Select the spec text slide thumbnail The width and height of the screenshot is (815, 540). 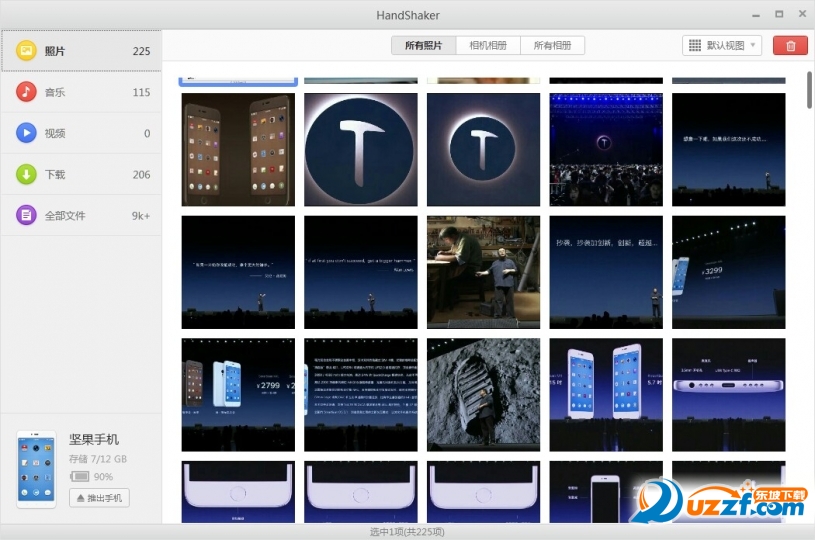click(x=361, y=395)
